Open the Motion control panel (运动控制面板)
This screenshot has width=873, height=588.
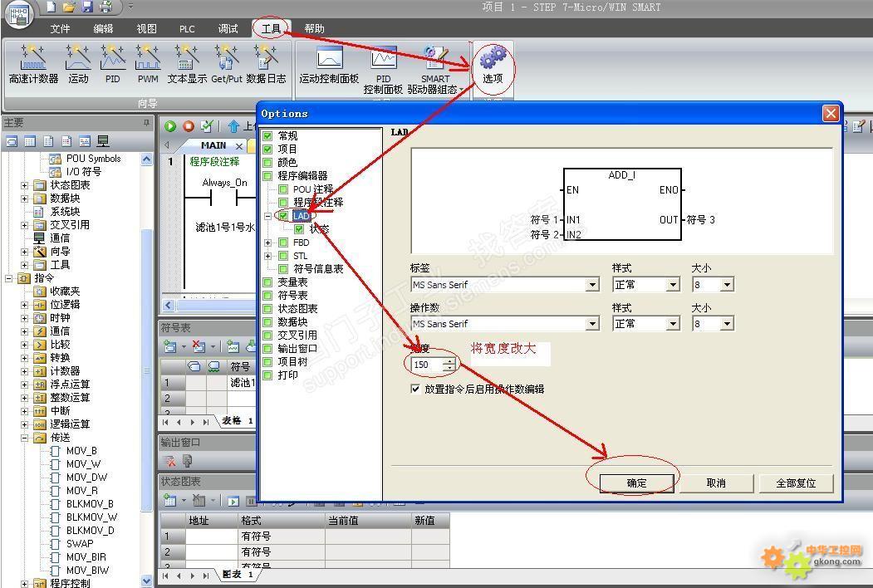tap(329, 66)
